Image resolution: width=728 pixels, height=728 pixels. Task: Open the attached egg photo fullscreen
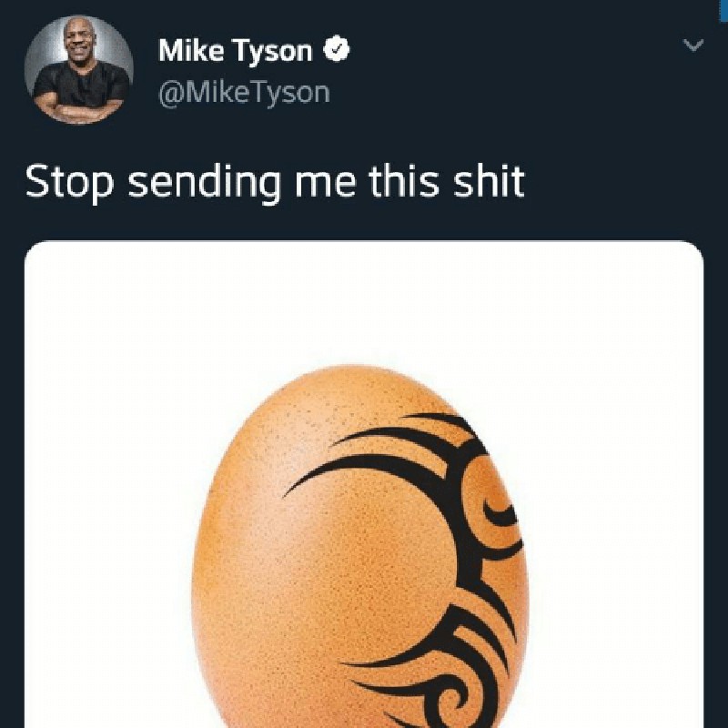tap(364, 546)
